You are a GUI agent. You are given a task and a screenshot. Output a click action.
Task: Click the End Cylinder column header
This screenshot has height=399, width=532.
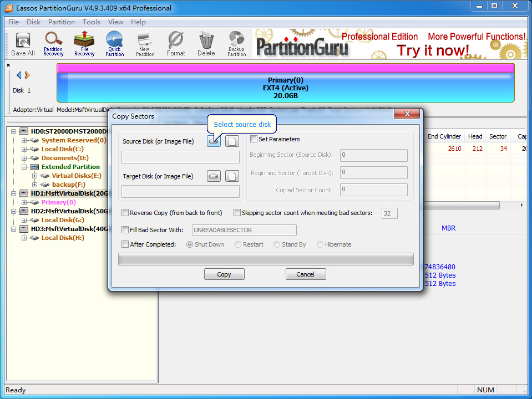click(x=444, y=136)
